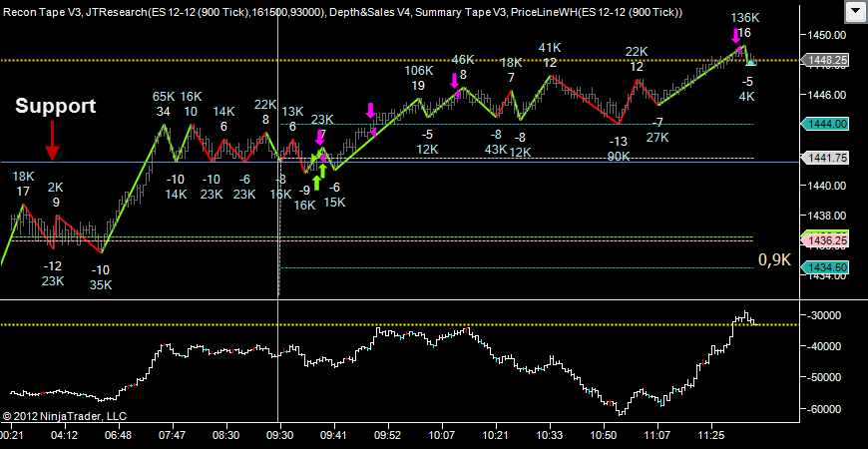Screen dimensions: 868x449
Task: Click the -30000 lower panel axis label
Action: (x=825, y=315)
